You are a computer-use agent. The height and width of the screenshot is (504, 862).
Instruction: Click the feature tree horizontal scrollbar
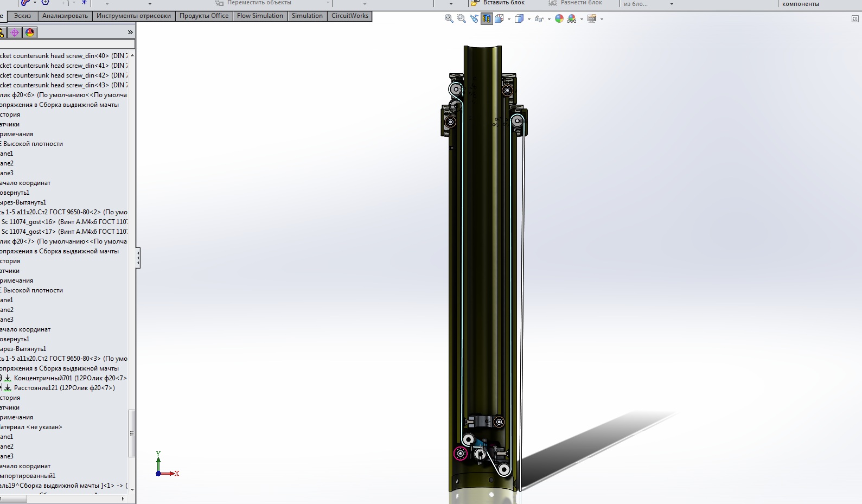click(x=13, y=499)
